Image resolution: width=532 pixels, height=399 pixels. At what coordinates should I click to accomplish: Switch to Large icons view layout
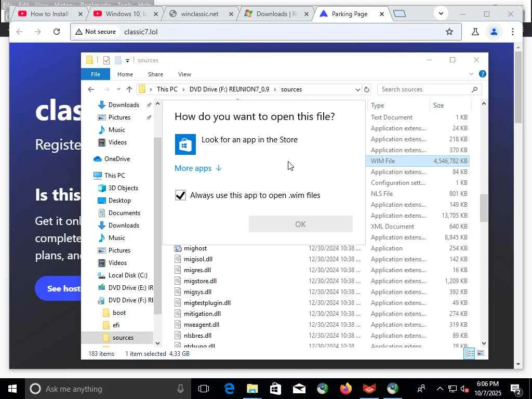(481, 353)
